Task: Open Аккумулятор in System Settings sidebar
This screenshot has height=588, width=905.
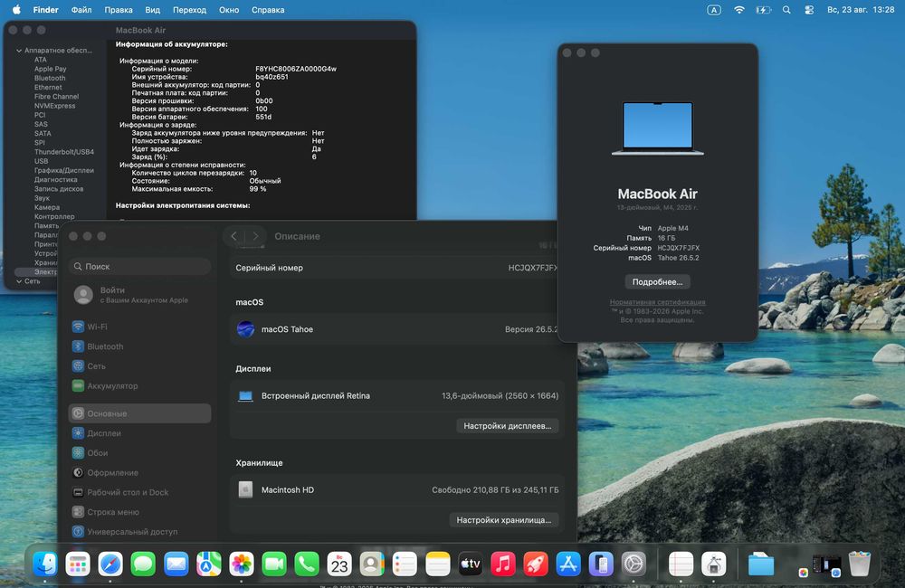Action: click(x=139, y=385)
